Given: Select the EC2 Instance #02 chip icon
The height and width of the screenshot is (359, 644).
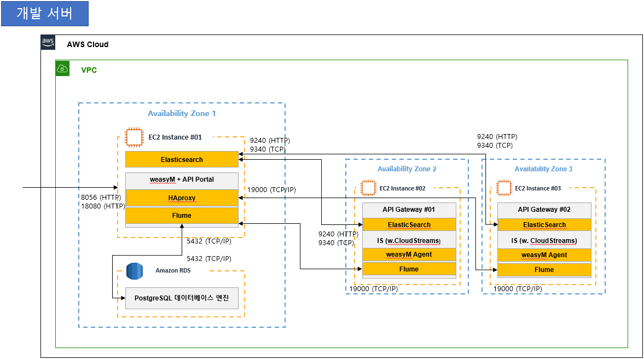Looking at the screenshot, I should [x=368, y=188].
